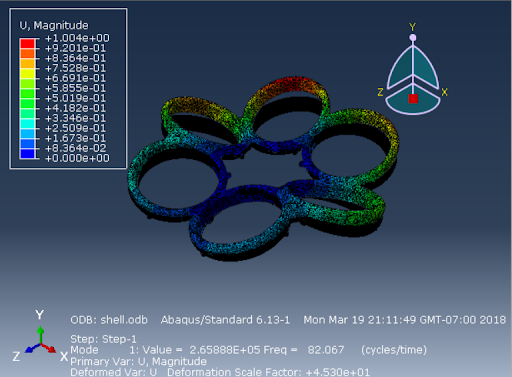Click the Value = 2.65888E+05 text
This screenshot has height=377, width=512.
pyautogui.click(x=200, y=350)
